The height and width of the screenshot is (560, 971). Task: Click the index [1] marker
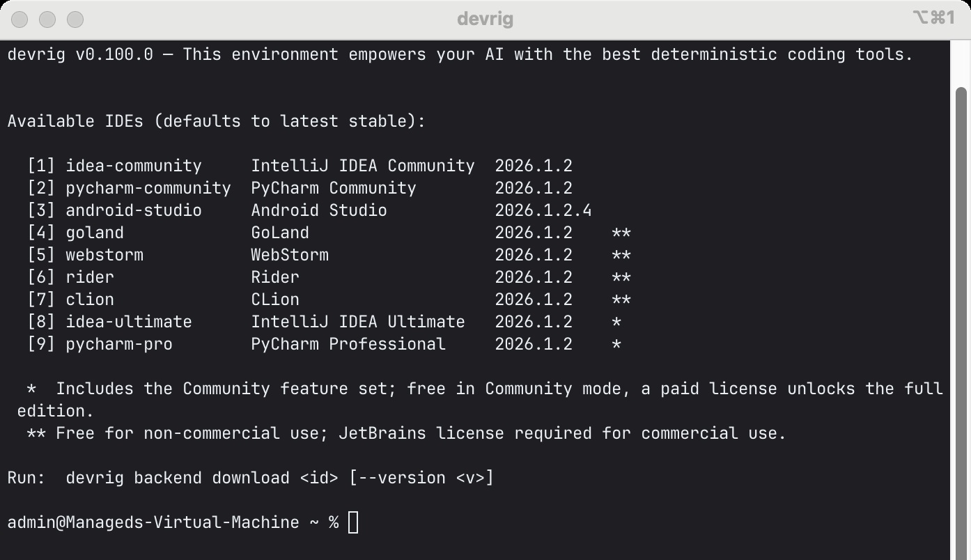click(x=41, y=166)
